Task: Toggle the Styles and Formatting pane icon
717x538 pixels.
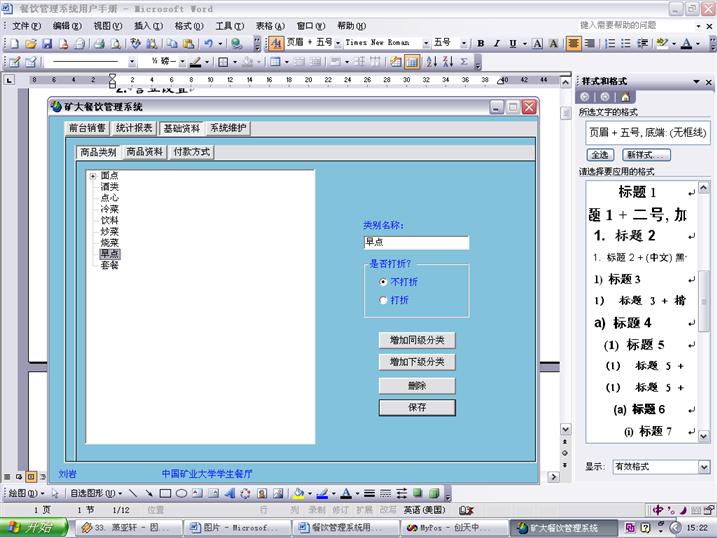Action: (276, 43)
